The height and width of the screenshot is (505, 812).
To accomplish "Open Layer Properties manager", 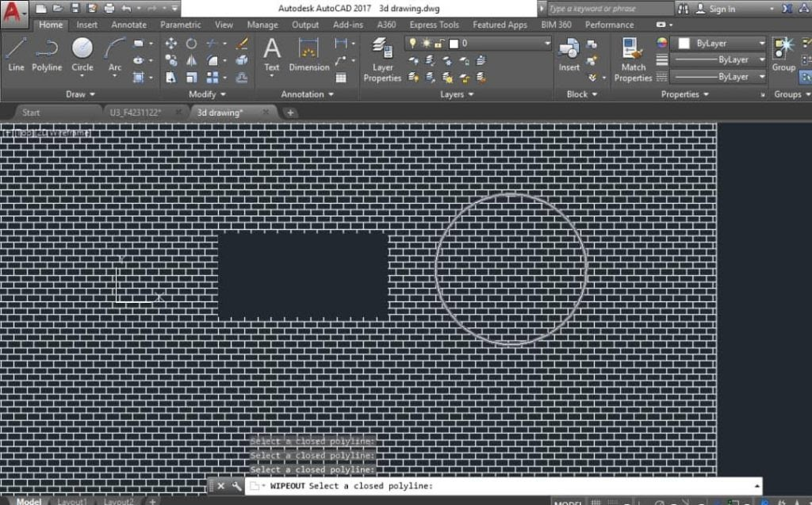I will coord(382,59).
